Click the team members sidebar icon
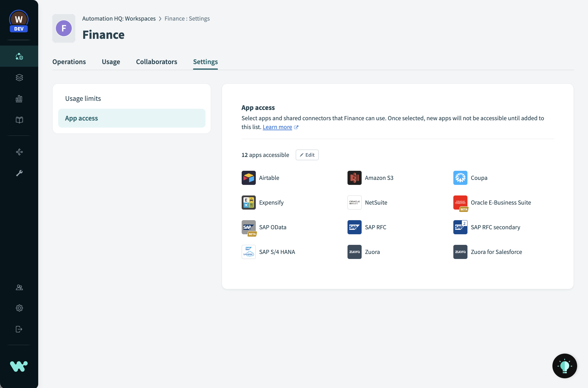 click(19, 287)
